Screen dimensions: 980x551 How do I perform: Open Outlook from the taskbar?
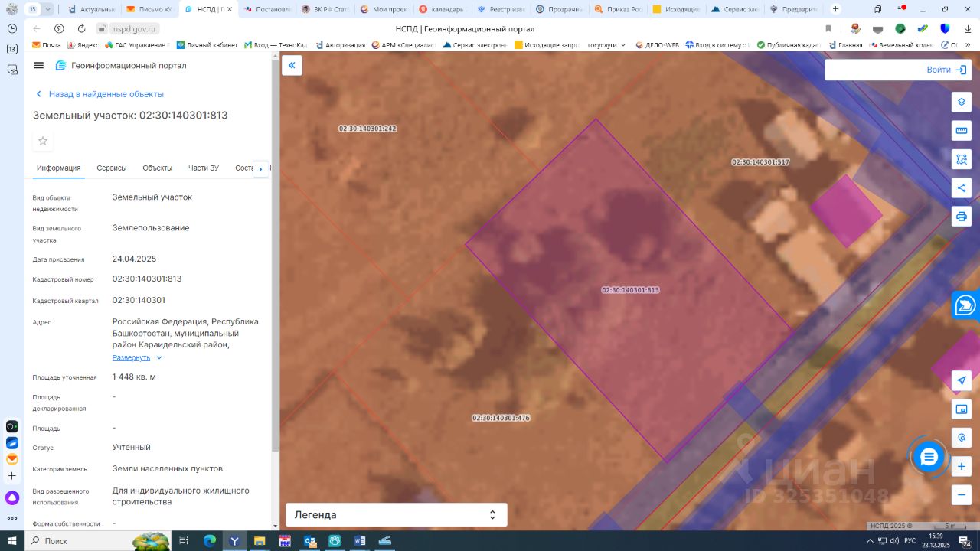tap(310, 541)
